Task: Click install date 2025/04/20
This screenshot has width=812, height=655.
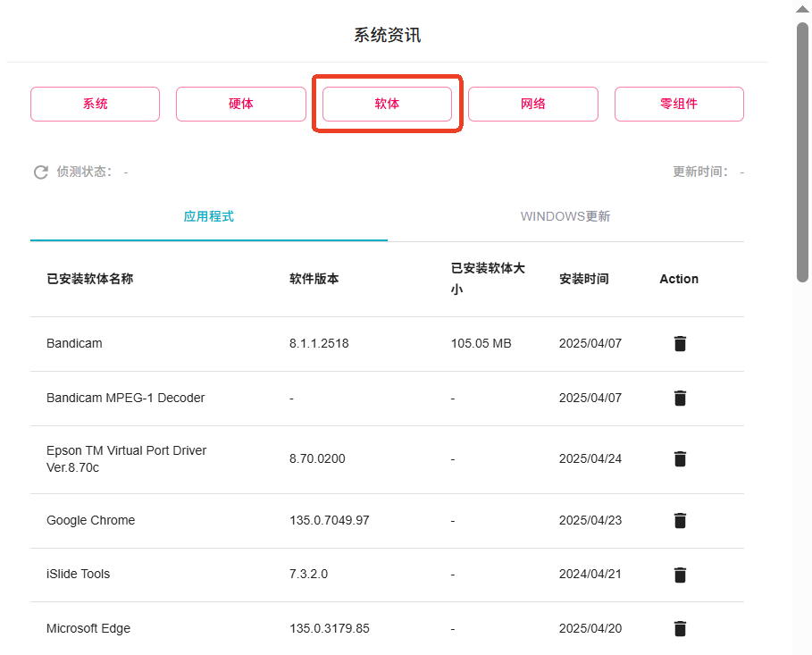Action: 590,628
